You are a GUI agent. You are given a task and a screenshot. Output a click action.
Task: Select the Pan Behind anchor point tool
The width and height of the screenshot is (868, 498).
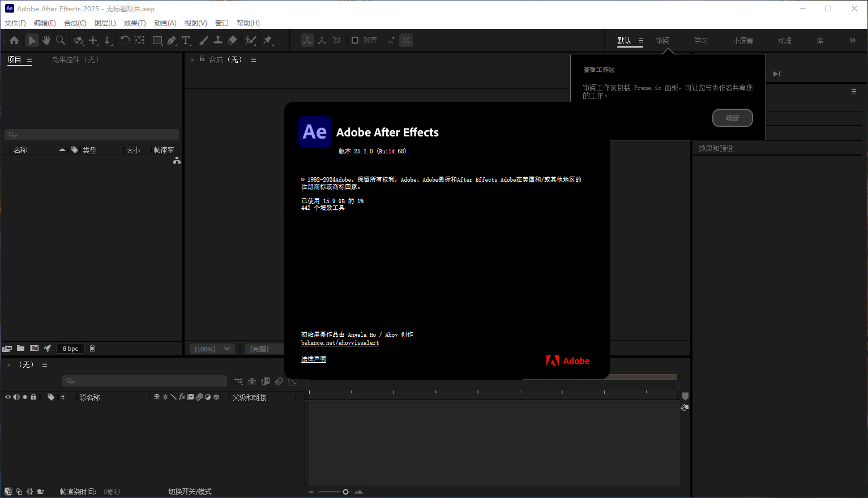tap(139, 40)
